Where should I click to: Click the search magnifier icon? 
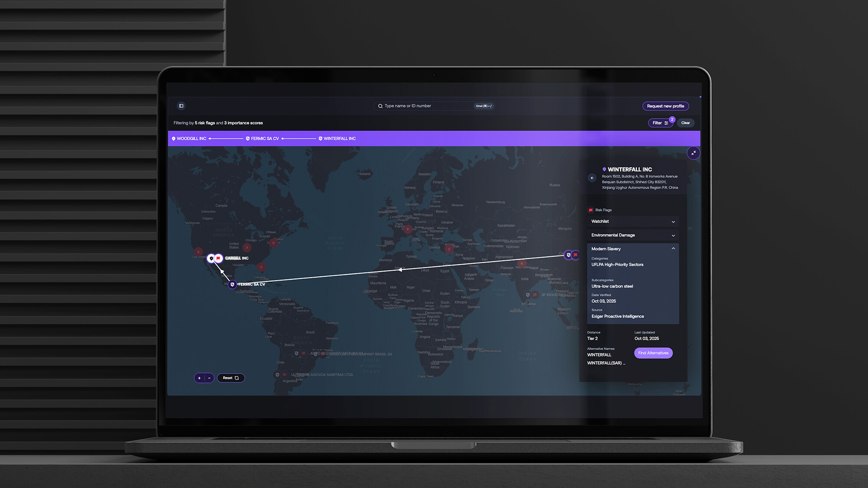pyautogui.click(x=380, y=106)
